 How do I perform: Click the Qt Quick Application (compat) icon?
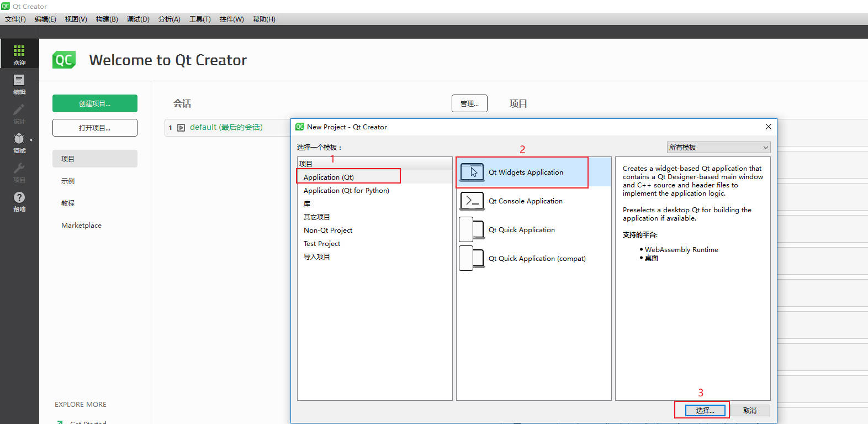click(472, 259)
